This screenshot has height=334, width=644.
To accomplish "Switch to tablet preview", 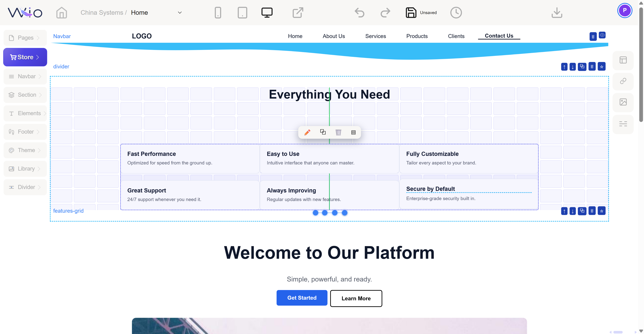I will pyautogui.click(x=242, y=13).
